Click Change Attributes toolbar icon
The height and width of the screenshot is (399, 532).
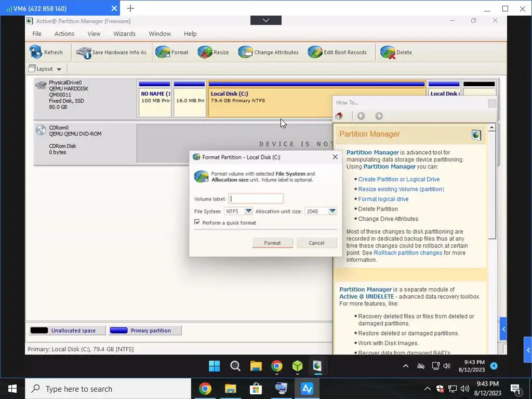pyautogui.click(x=245, y=52)
